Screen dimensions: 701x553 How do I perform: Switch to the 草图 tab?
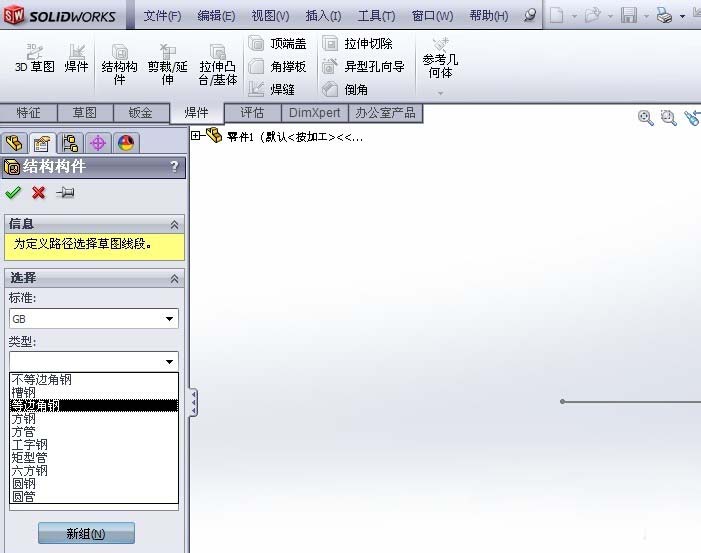coord(85,113)
